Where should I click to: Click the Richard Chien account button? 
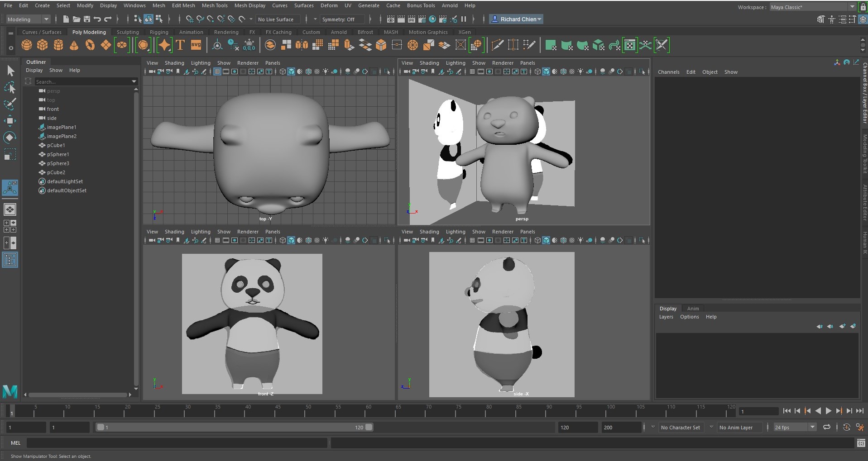(x=517, y=19)
